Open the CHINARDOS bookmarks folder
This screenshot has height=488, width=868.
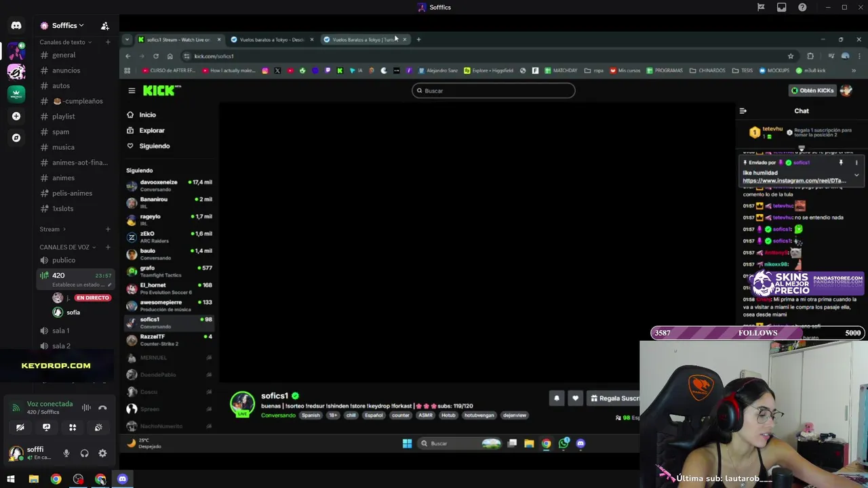click(707, 70)
